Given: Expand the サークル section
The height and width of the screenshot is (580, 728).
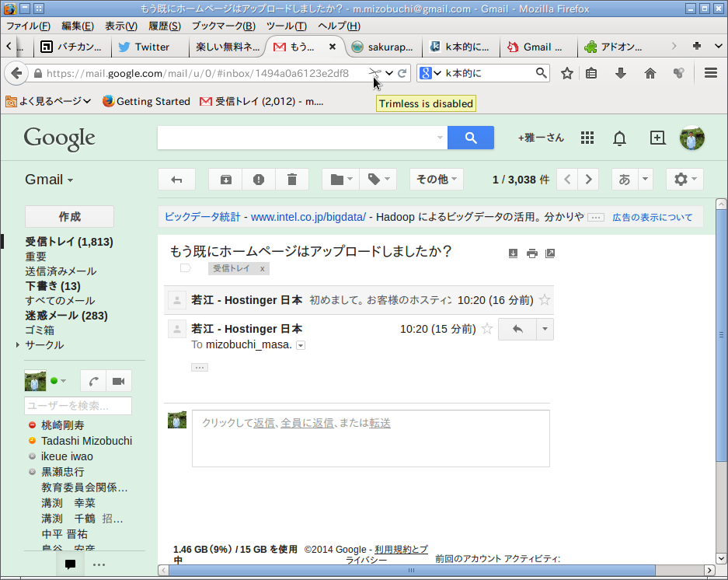Looking at the screenshot, I should click(18, 345).
